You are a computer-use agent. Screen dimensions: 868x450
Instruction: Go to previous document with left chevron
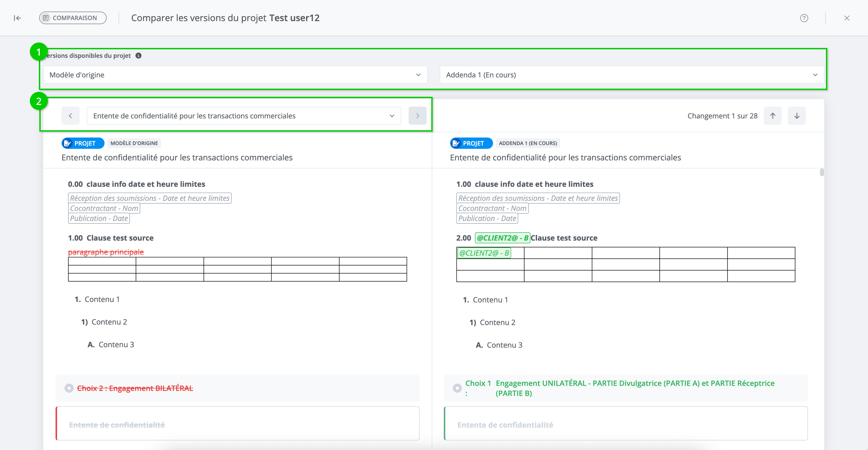tap(71, 116)
